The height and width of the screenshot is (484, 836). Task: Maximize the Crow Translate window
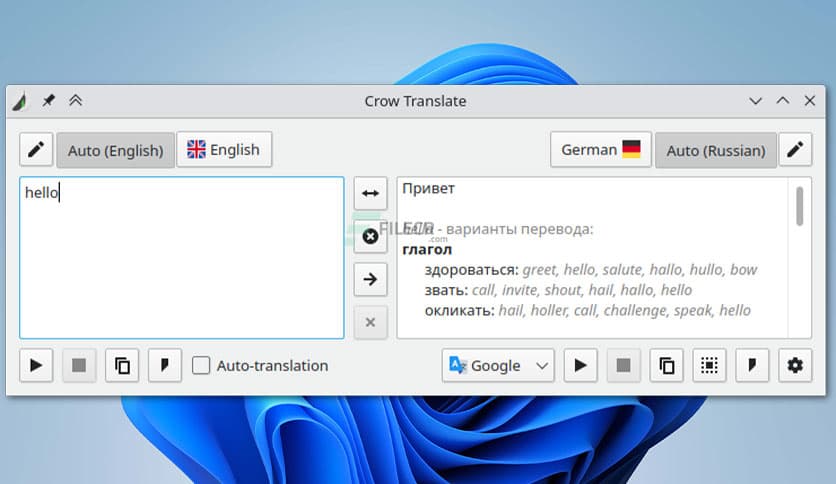[783, 101]
